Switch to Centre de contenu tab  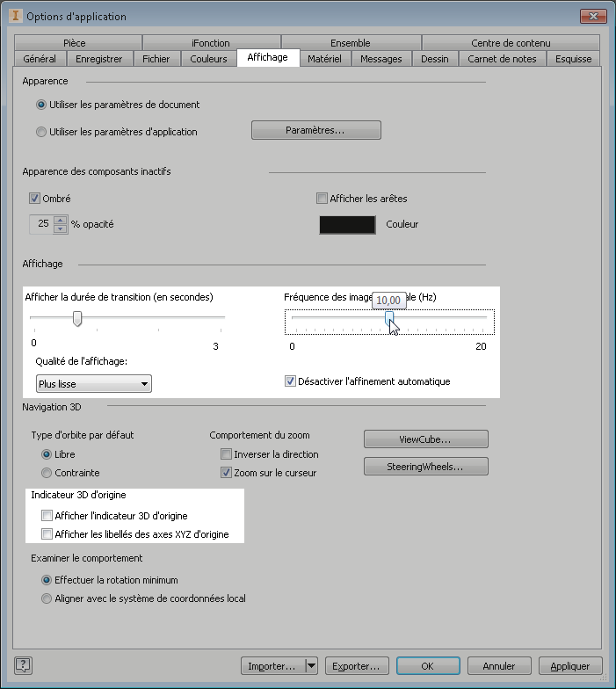coord(511,42)
